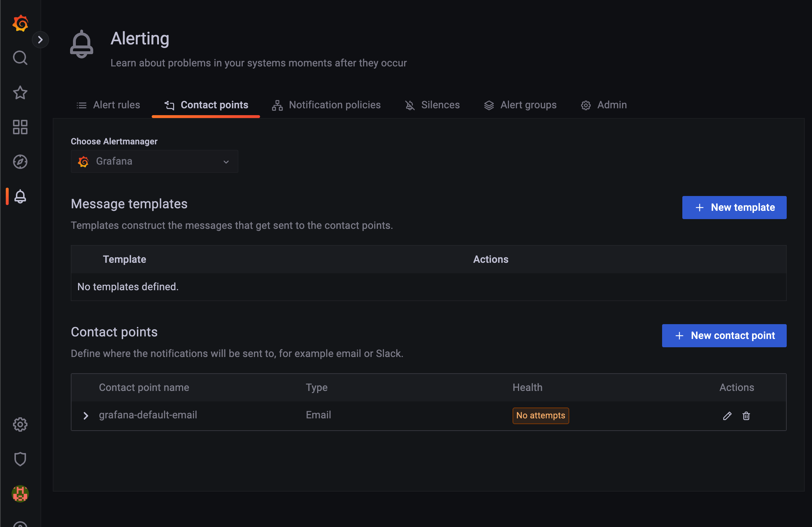Open the Explore compass icon
Viewport: 812px width, 527px height.
[20, 162]
